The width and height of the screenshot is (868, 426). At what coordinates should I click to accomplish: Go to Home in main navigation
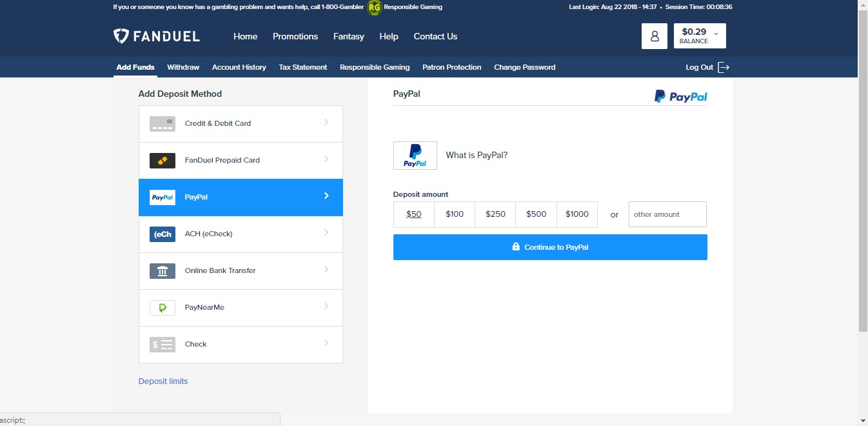(245, 37)
